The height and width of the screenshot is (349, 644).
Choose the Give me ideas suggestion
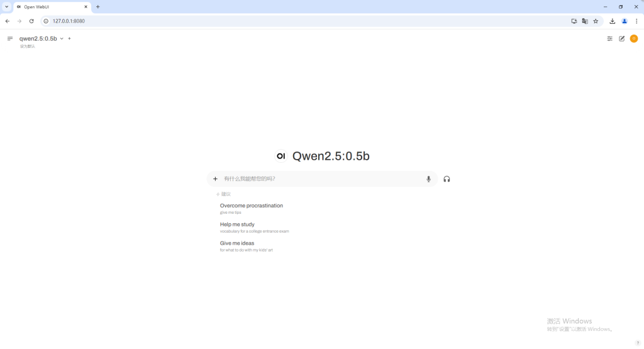237,243
